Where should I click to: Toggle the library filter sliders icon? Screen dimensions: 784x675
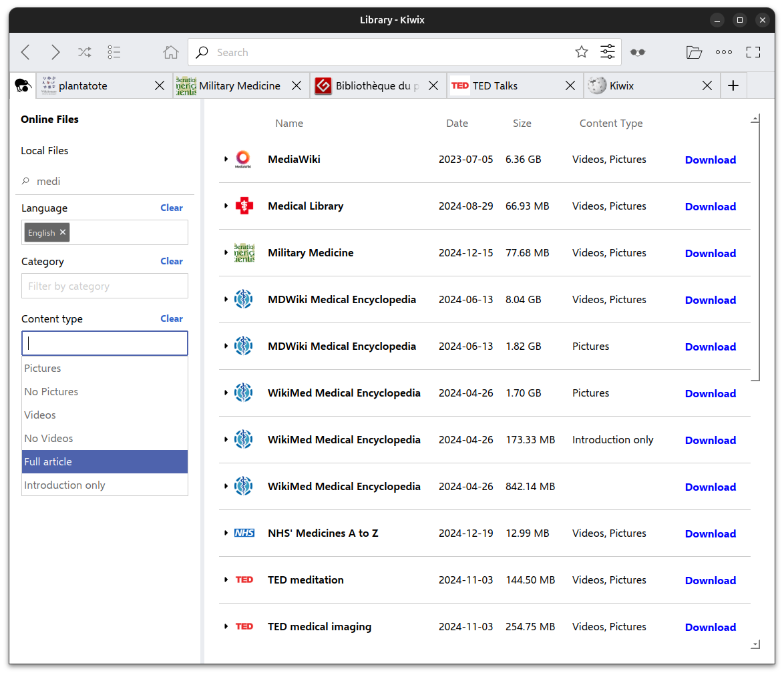(608, 52)
